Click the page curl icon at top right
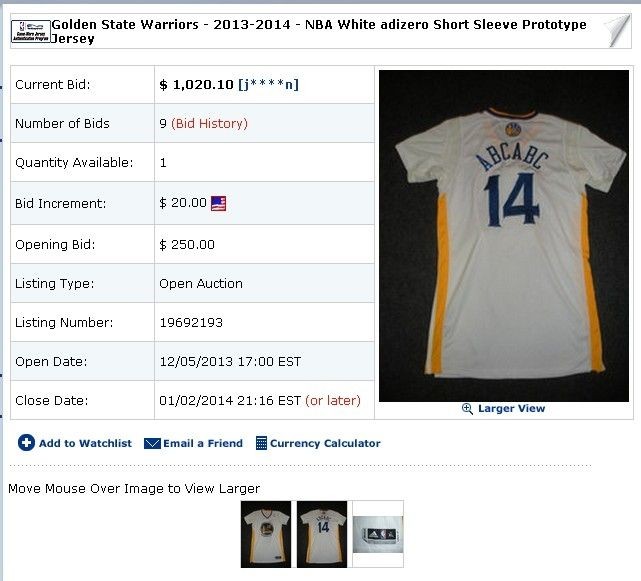This screenshot has width=641, height=581. [617, 31]
